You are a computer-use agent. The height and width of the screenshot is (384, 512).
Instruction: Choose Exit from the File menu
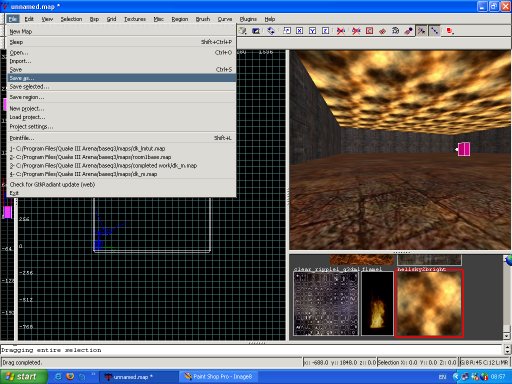[121, 193]
